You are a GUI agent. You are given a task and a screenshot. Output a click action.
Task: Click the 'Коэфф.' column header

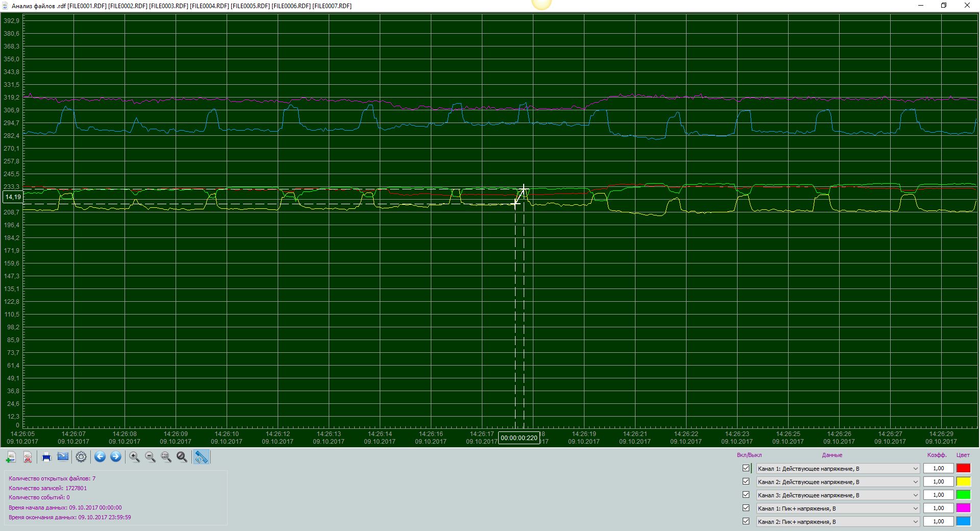pyautogui.click(x=937, y=455)
